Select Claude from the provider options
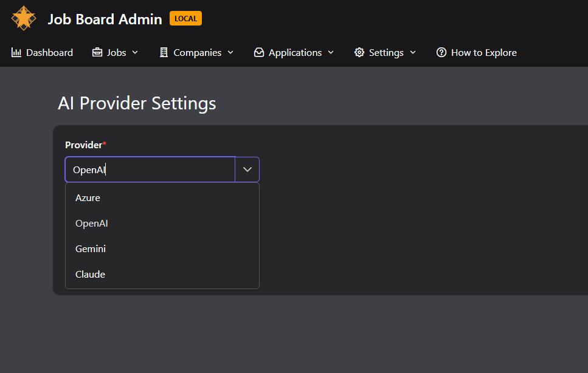The width and height of the screenshot is (588, 373). point(90,275)
